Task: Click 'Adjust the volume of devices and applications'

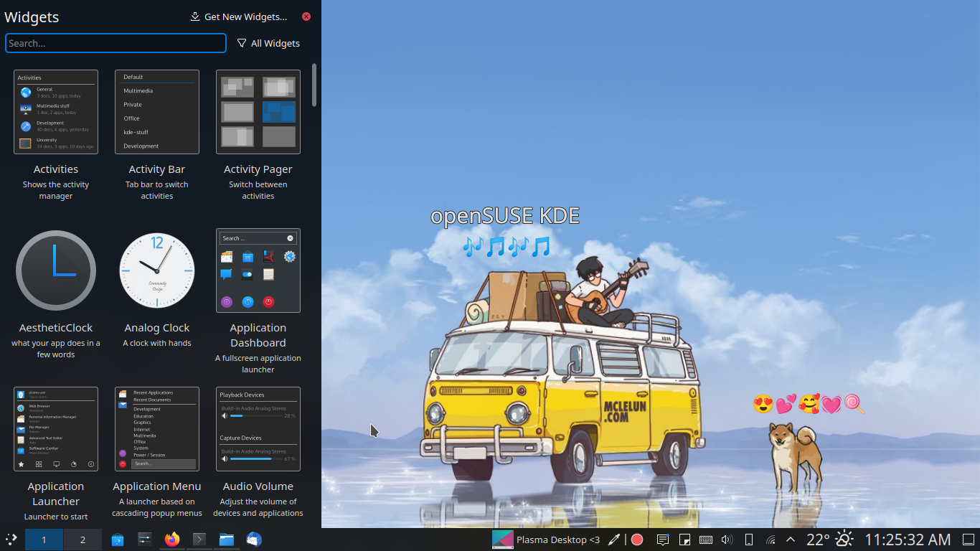Action: 258,507
